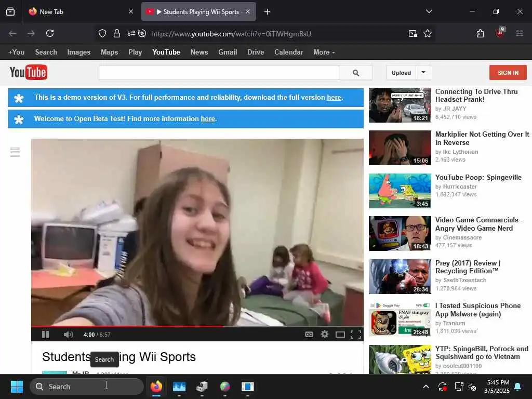532x399 pixels.
Task: Follow the 'here' link in Open Beta banner
Action: click(x=208, y=119)
